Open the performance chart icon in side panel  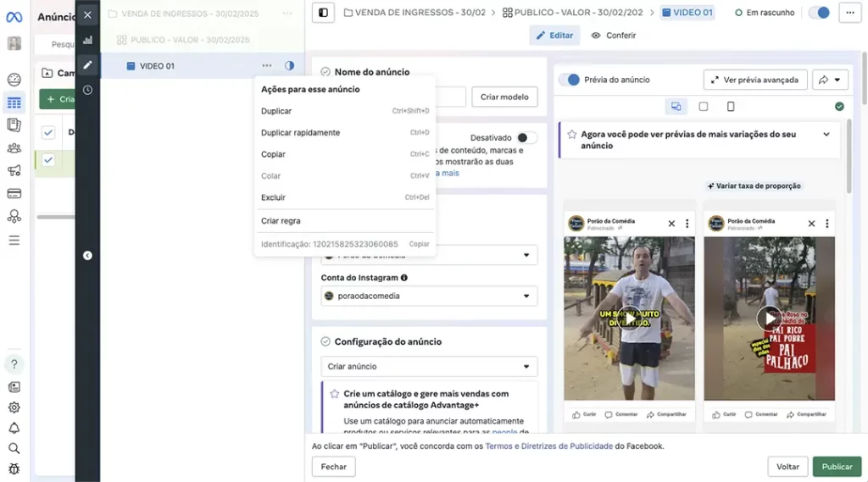pos(87,40)
